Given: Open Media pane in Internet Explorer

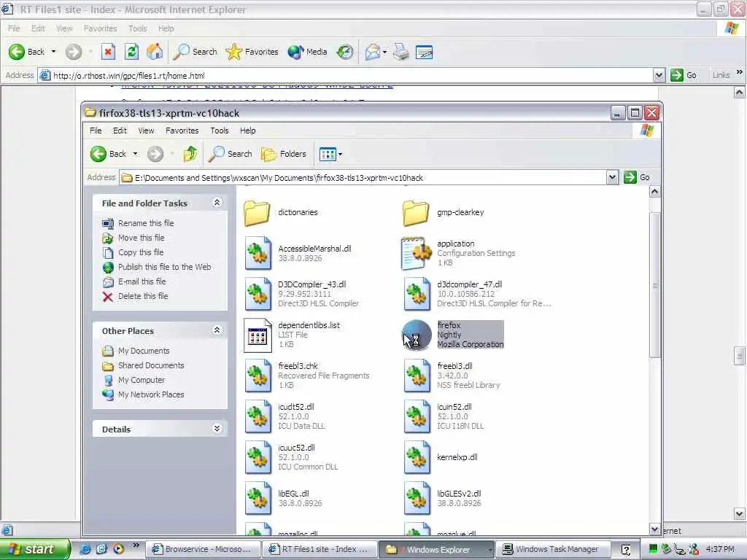Looking at the screenshot, I should coord(307,52).
